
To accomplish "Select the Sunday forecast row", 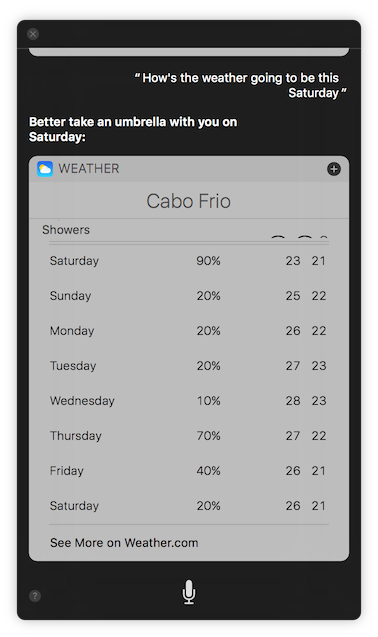I will pos(189,296).
